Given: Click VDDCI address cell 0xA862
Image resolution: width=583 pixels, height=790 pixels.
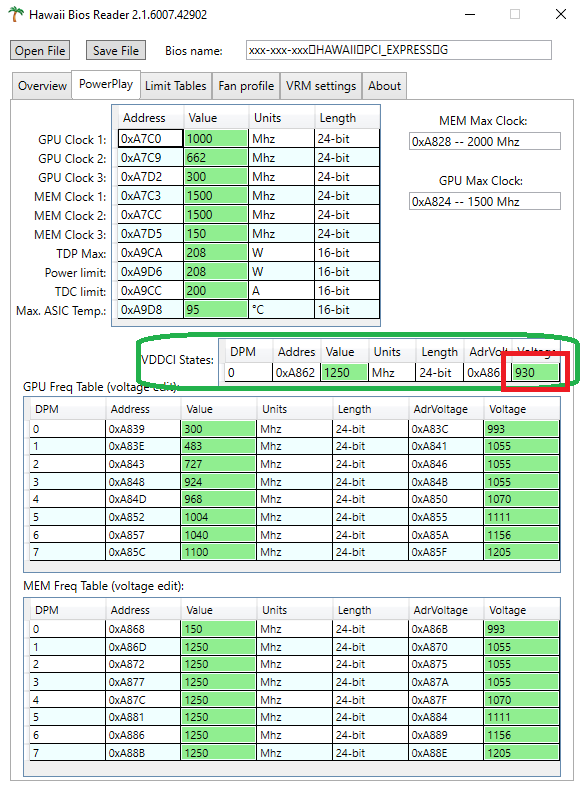Looking at the screenshot, I should (296, 373).
